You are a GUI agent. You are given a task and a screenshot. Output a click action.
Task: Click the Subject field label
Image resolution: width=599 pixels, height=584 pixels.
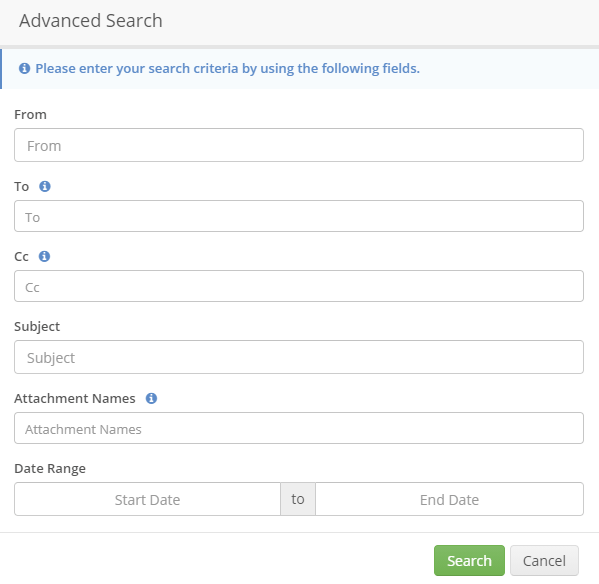pyautogui.click(x=37, y=327)
